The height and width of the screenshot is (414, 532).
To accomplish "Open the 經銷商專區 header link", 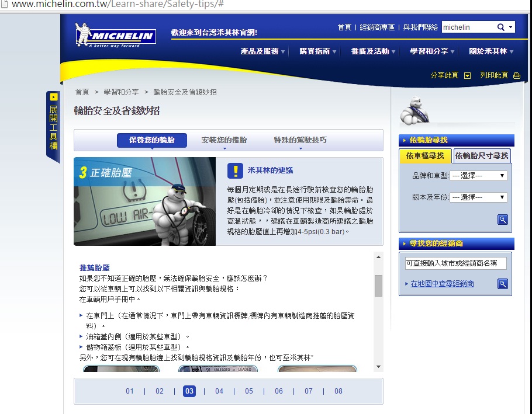I will click(x=377, y=27).
